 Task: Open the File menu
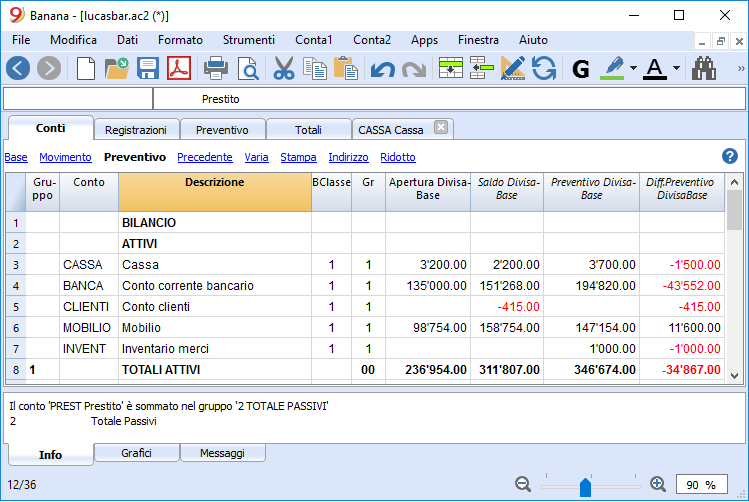(x=21, y=40)
